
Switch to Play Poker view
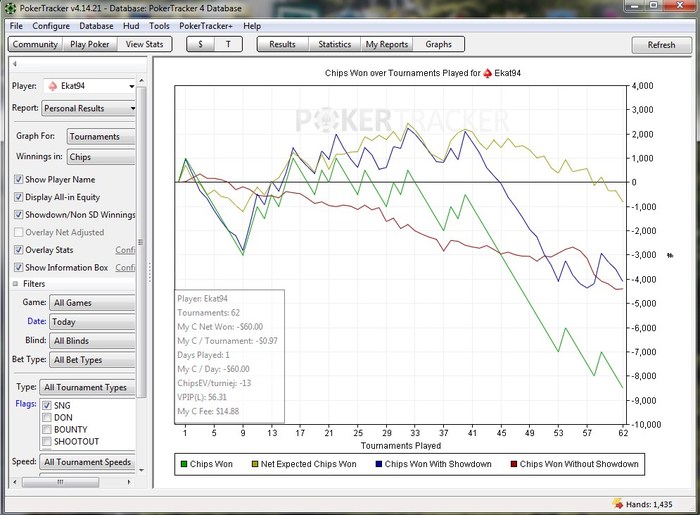[90, 44]
